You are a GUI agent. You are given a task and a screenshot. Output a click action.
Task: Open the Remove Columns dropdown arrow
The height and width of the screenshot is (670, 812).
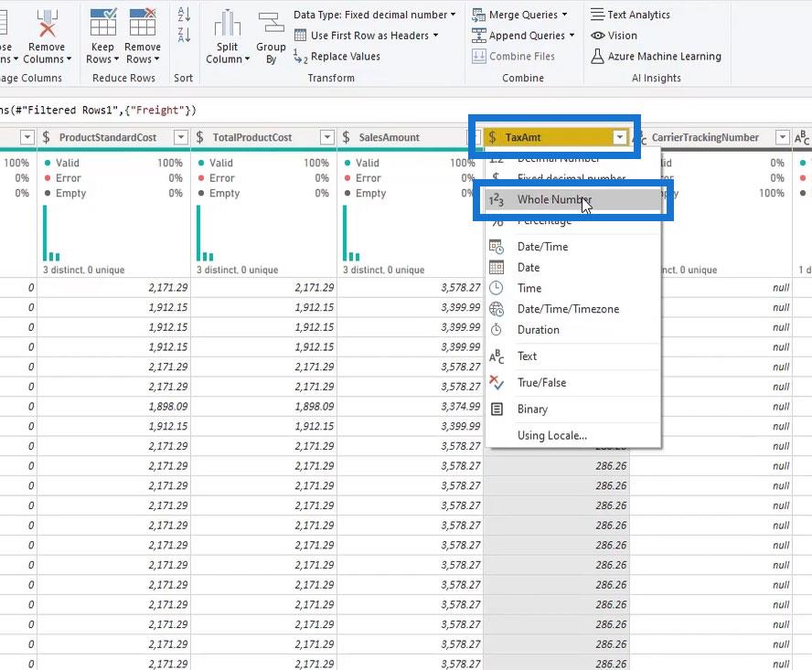69,59
